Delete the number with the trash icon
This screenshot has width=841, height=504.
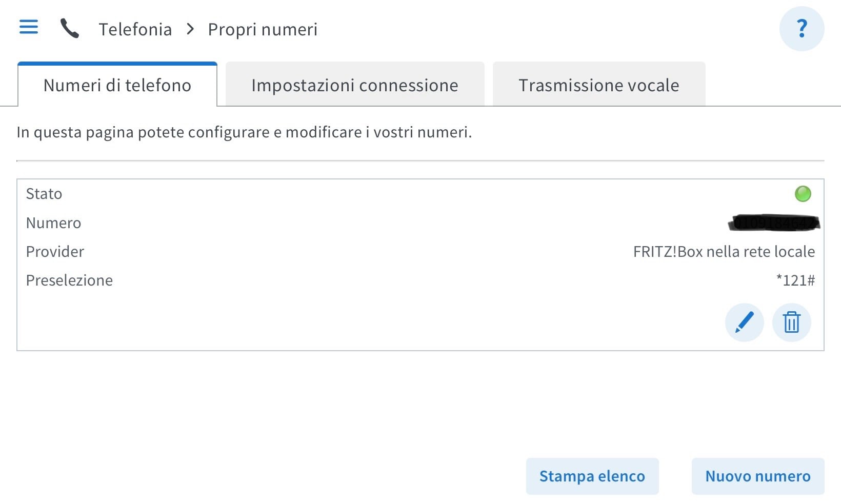pos(791,322)
